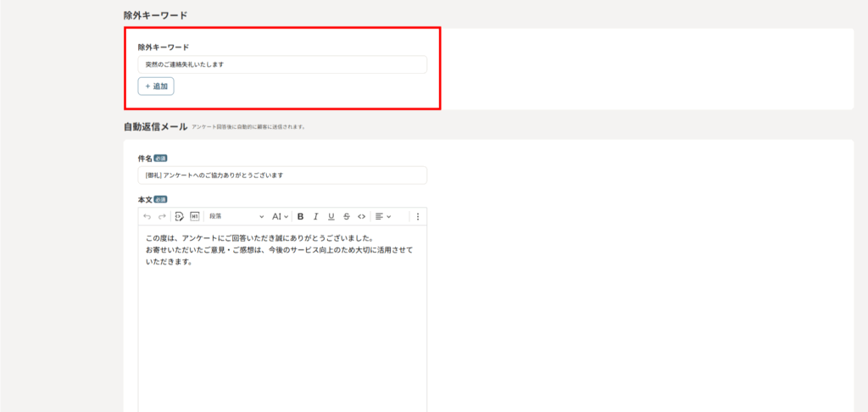Click the 必須 badge next to 件名
The width and height of the screenshot is (868, 412).
click(160, 159)
